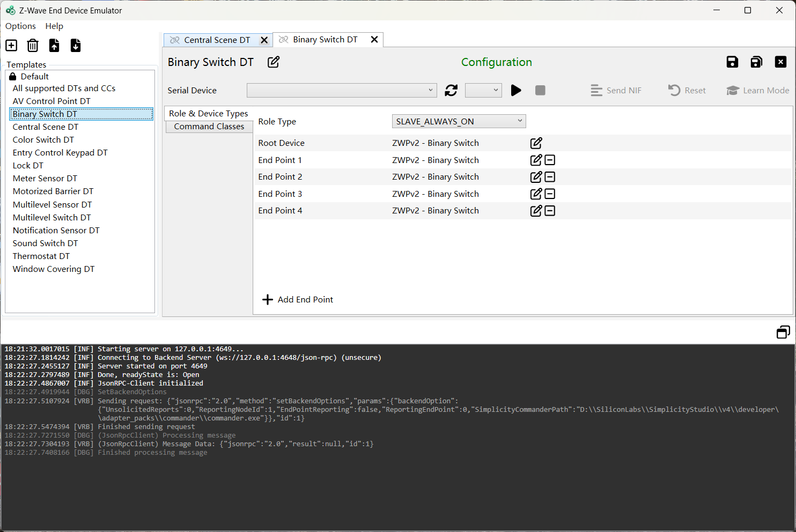The height and width of the screenshot is (532, 796).
Task: Start the emulator with play button
Action: click(516, 91)
